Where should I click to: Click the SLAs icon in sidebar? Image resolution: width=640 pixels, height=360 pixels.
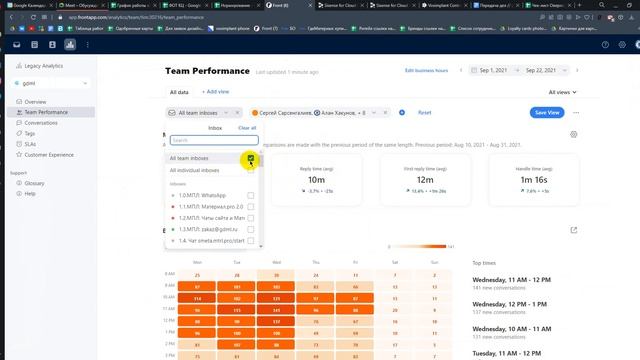(x=19, y=144)
